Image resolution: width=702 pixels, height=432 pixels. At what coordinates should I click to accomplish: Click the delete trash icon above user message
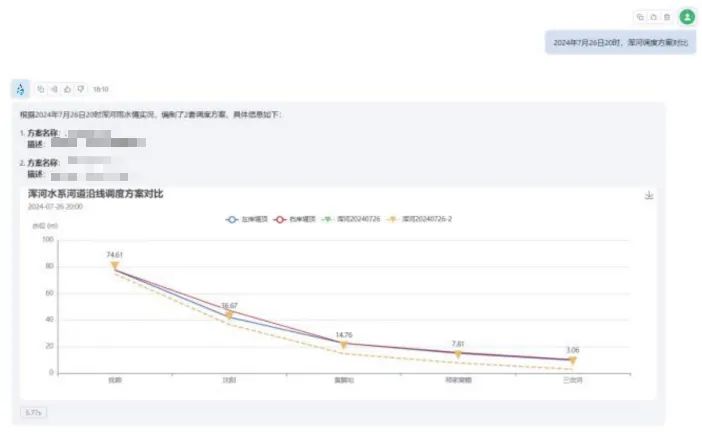click(x=667, y=17)
